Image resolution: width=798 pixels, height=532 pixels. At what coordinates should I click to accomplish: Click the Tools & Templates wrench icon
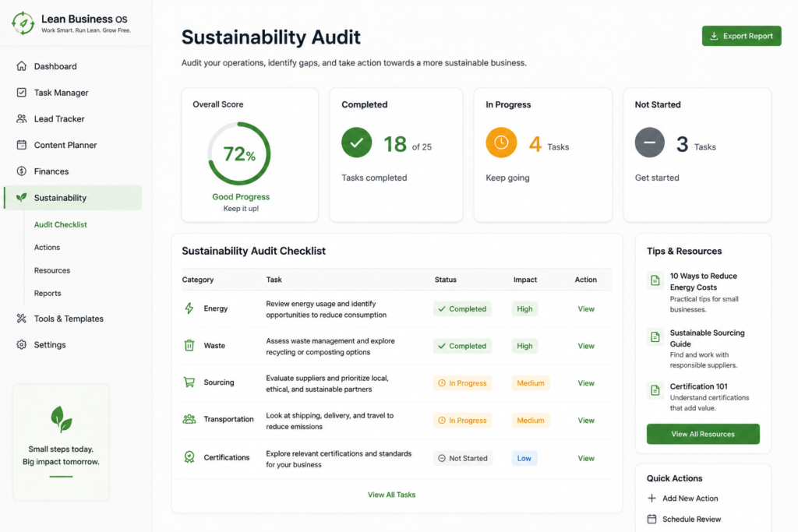click(x=21, y=319)
